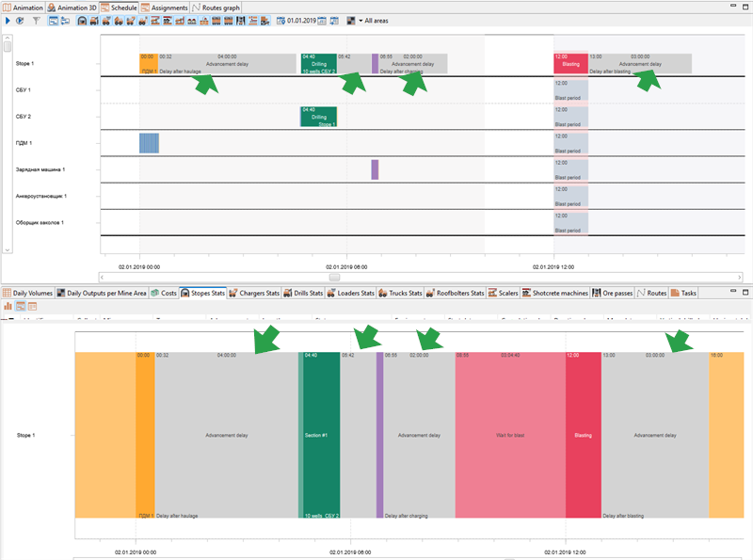Click the schedule horizontal scrollbar right arrow
The image size is (753, 560).
coord(740,277)
